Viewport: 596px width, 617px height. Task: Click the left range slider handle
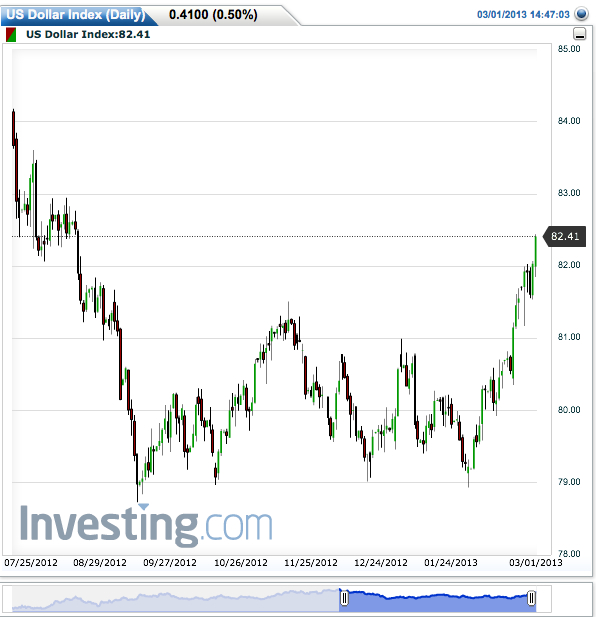(x=344, y=598)
